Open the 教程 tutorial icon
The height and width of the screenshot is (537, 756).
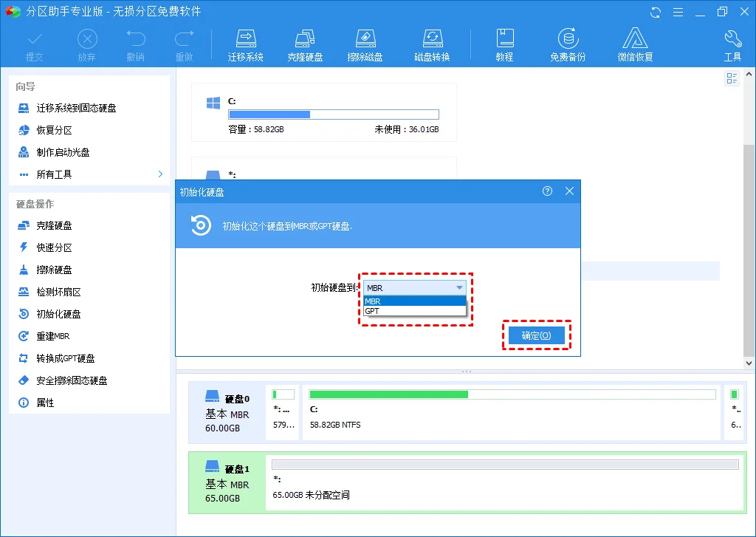(504, 46)
